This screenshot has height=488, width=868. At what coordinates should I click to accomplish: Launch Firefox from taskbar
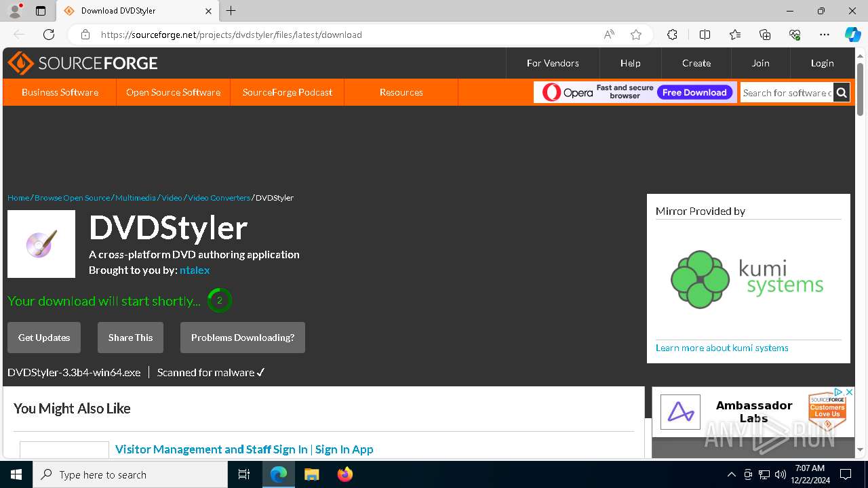344,474
